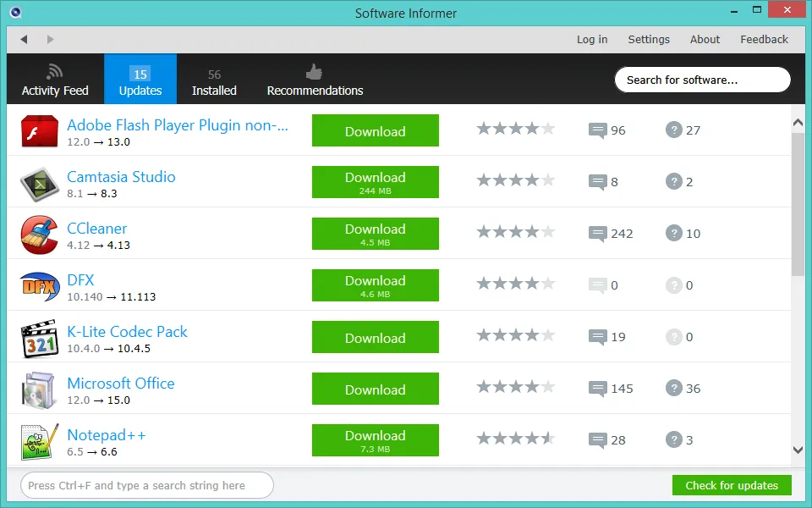Open the CCleaner title link

96,229
